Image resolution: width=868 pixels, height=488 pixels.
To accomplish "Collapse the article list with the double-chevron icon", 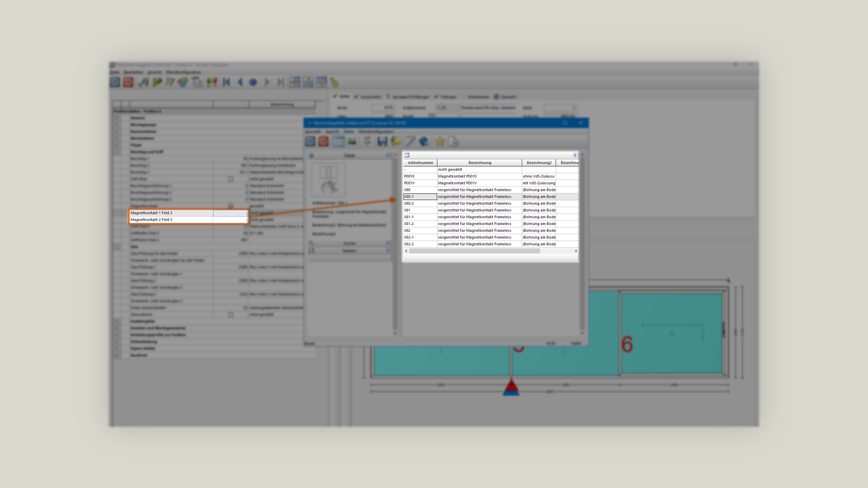I will 575,155.
